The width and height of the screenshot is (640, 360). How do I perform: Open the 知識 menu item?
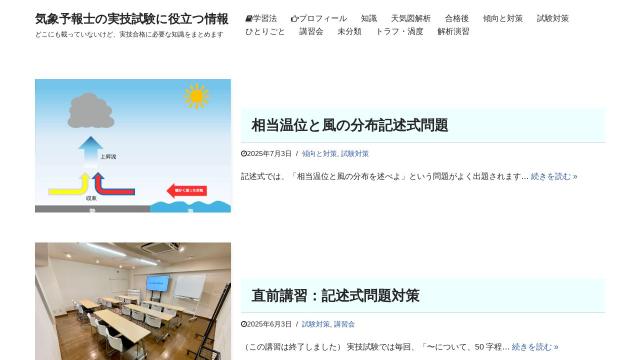pos(369,18)
